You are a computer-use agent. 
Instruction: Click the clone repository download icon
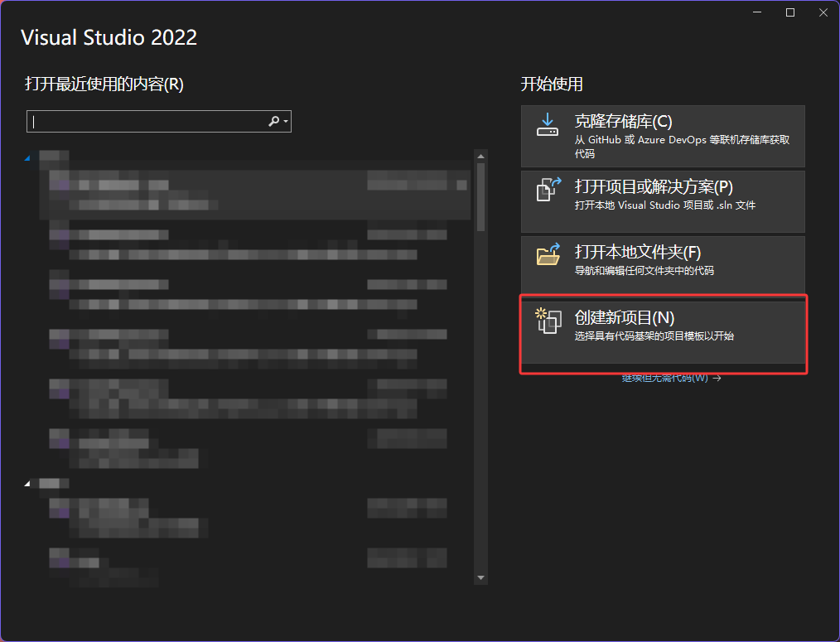point(547,124)
